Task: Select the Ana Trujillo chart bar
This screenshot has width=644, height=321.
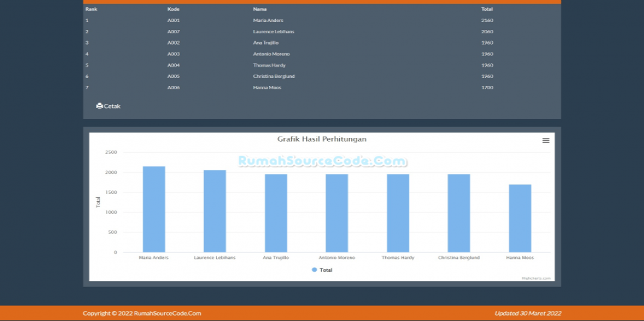Action: 276,212
